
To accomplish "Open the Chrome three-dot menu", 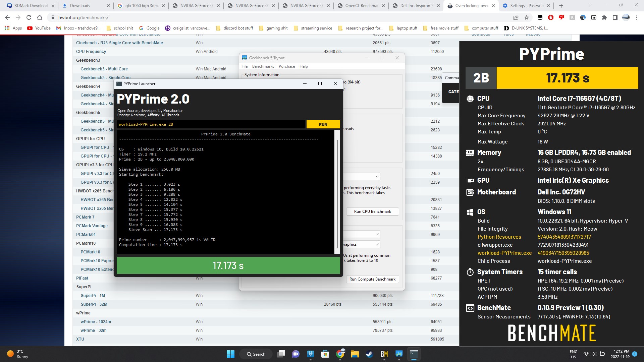I will [637, 17].
